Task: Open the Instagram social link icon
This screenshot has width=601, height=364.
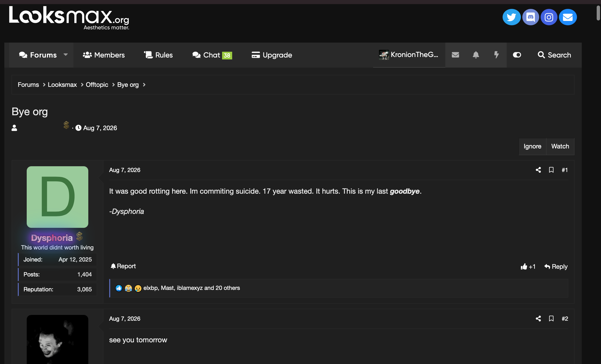Action: click(x=549, y=17)
